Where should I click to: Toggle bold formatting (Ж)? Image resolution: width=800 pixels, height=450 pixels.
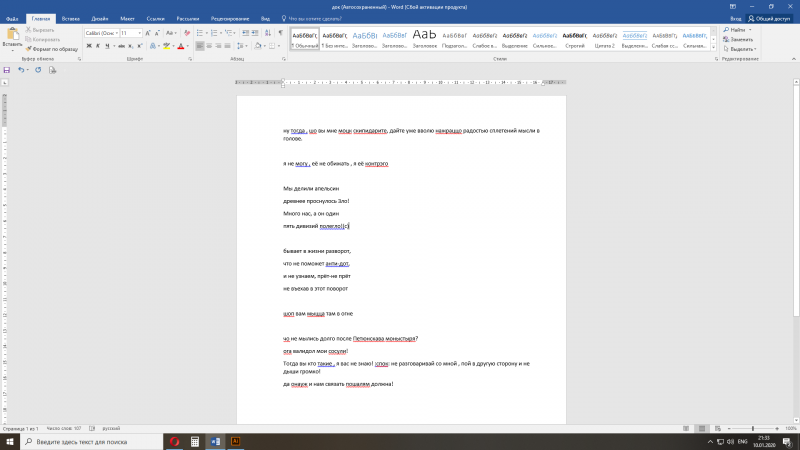click(88, 46)
